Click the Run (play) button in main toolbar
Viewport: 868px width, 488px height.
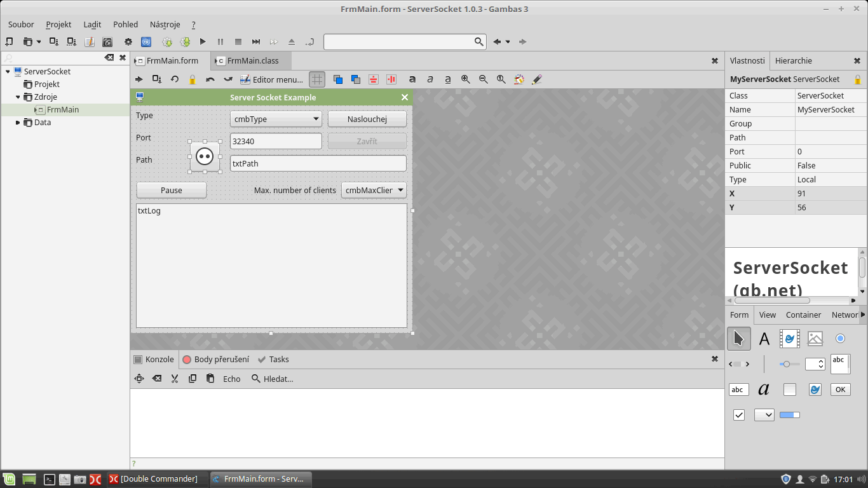click(203, 42)
